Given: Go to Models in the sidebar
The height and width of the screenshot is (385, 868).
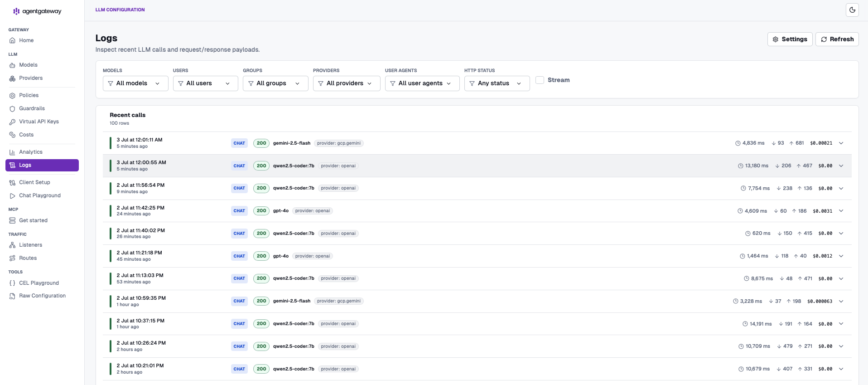Looking at the screenshot, I should [x=42, y=65].
